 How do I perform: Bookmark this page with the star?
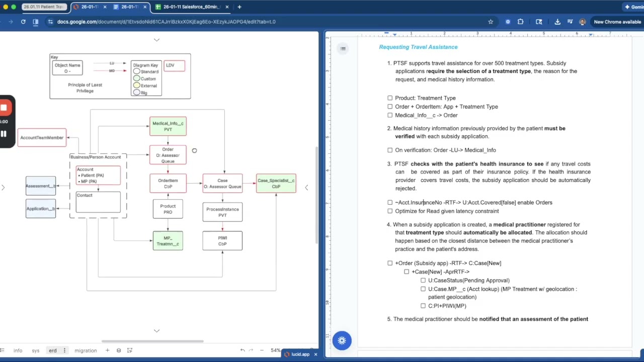click(491, 22)
